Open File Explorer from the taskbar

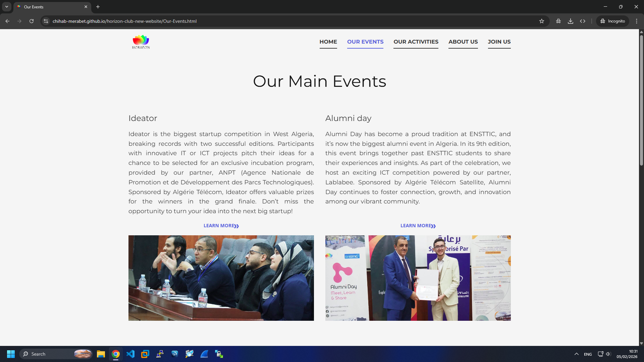point(101,354)
